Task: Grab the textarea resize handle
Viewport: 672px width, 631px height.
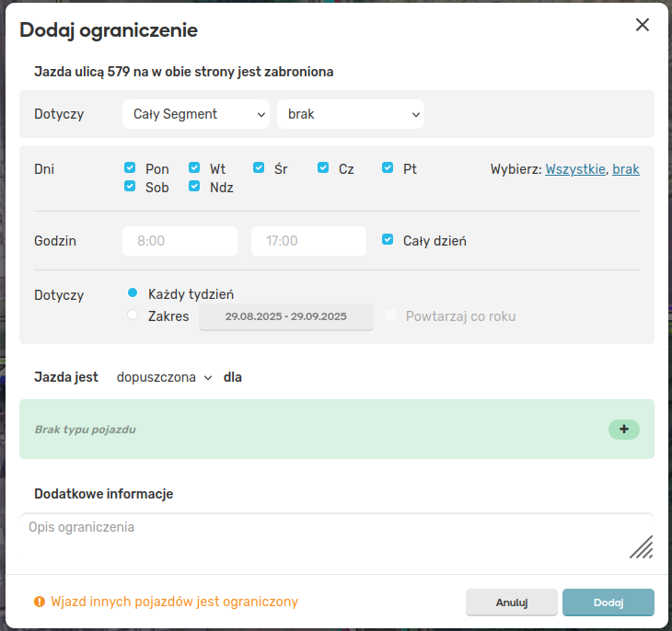Action: point(642,546)
